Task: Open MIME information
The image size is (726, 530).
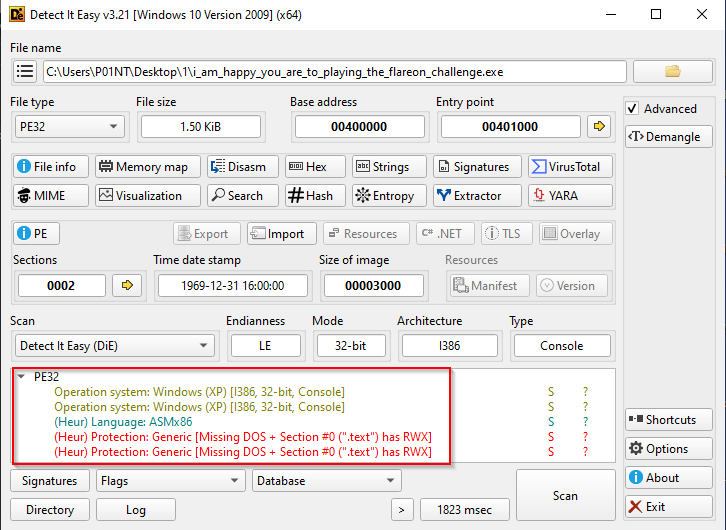Action: (50, 195)
